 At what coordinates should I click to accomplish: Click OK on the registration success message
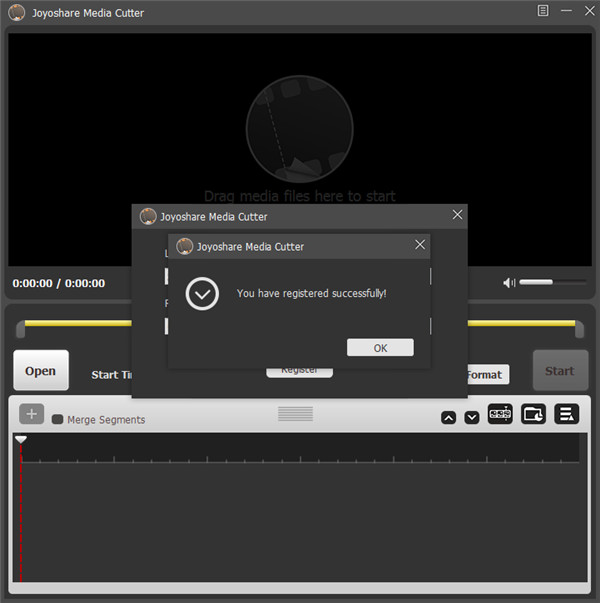pos(380,348)
